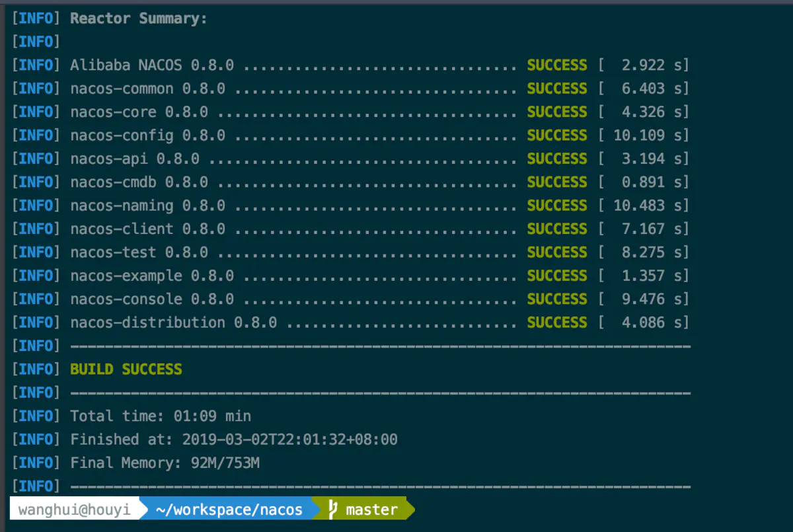Click the '~/workspace/nacos' path segment
The height and width of the screenshot is (532, 793).
tap(229, 510)
